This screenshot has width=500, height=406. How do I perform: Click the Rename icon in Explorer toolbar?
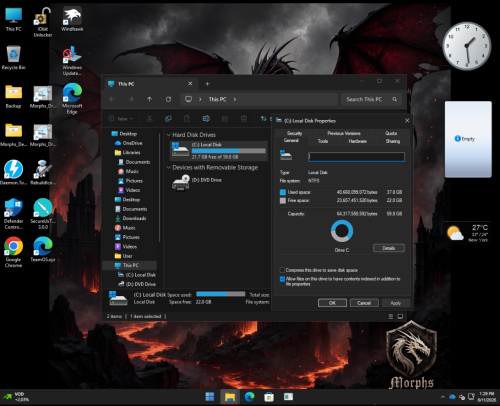[x=206, y=119]
